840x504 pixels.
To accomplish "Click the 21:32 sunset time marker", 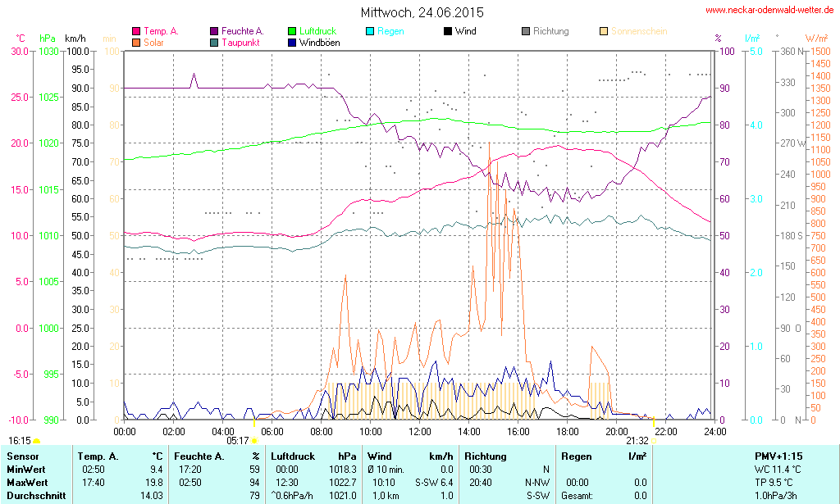I will [636, 440].
